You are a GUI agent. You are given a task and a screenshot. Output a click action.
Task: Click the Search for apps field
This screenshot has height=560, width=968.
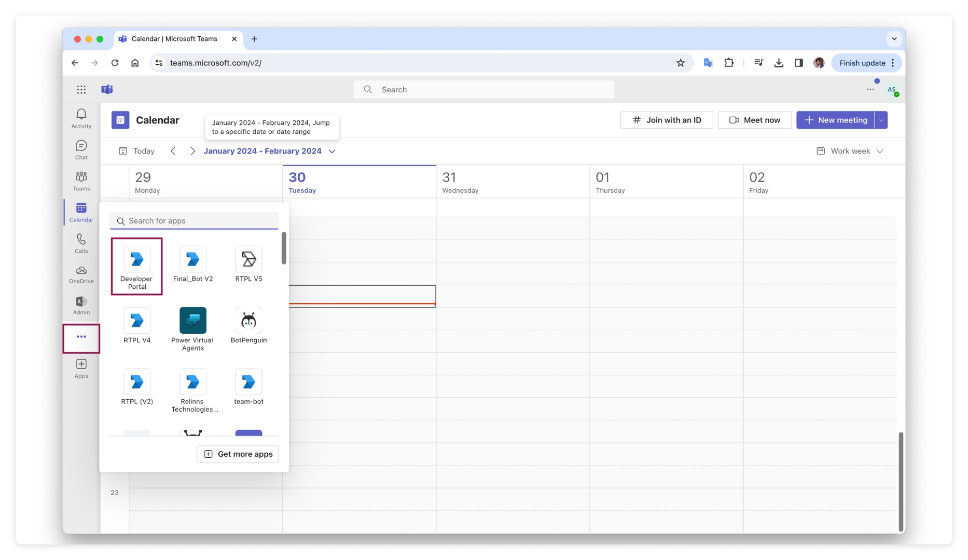pos(194,220)
